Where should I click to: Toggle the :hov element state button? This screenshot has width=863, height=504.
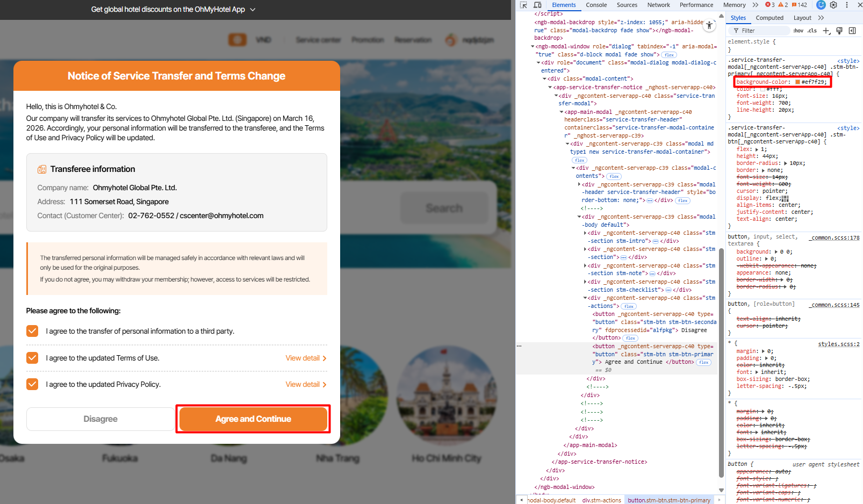[799, 31]
